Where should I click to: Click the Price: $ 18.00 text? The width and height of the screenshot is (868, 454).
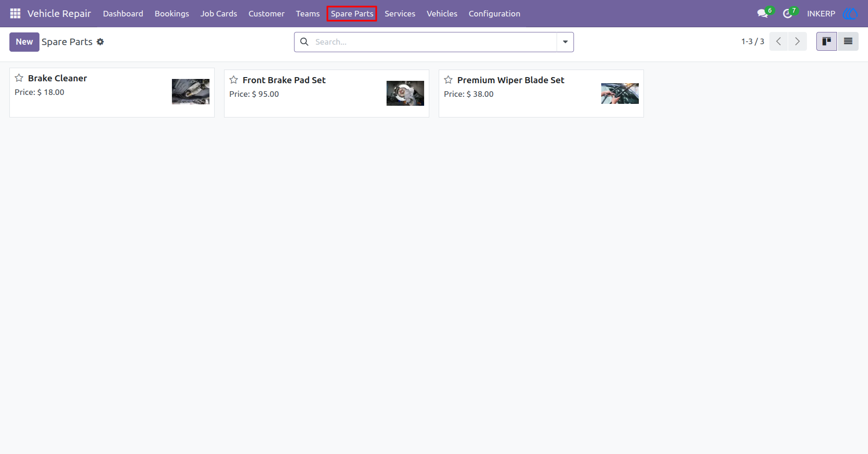click(x=39, y=92)
